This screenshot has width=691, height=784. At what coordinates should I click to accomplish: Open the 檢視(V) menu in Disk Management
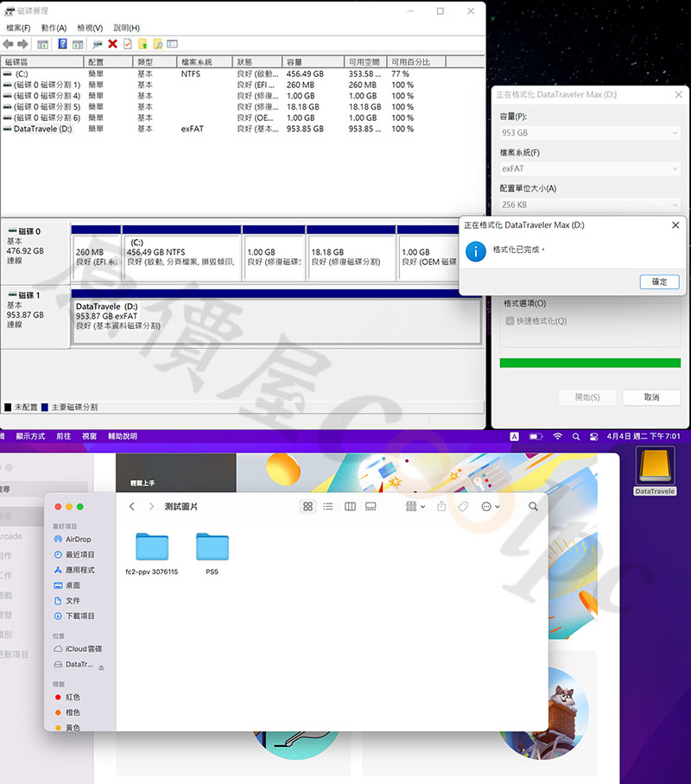pyautogui.click(x=90, y=28)
